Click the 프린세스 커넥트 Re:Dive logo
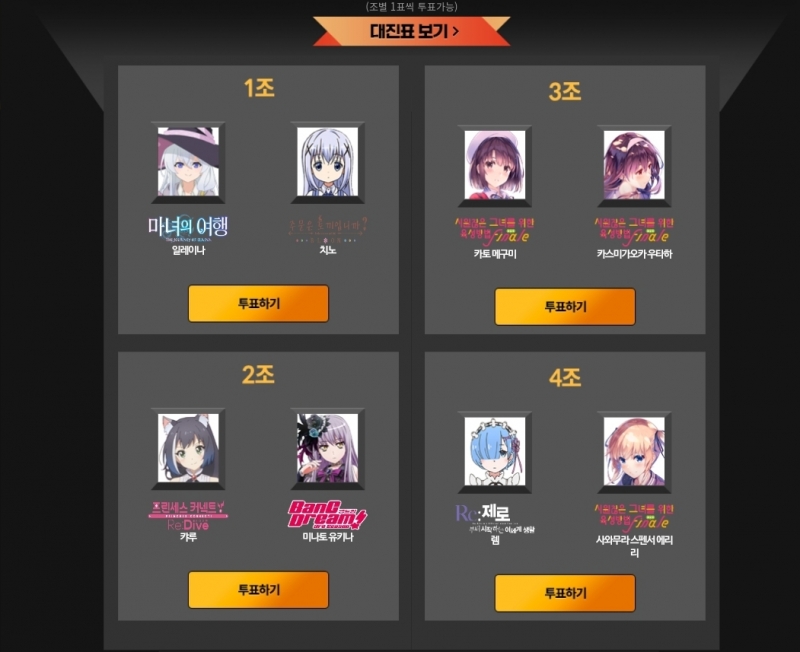The height and width of the screenshot is (652, 800). point(188,515)
